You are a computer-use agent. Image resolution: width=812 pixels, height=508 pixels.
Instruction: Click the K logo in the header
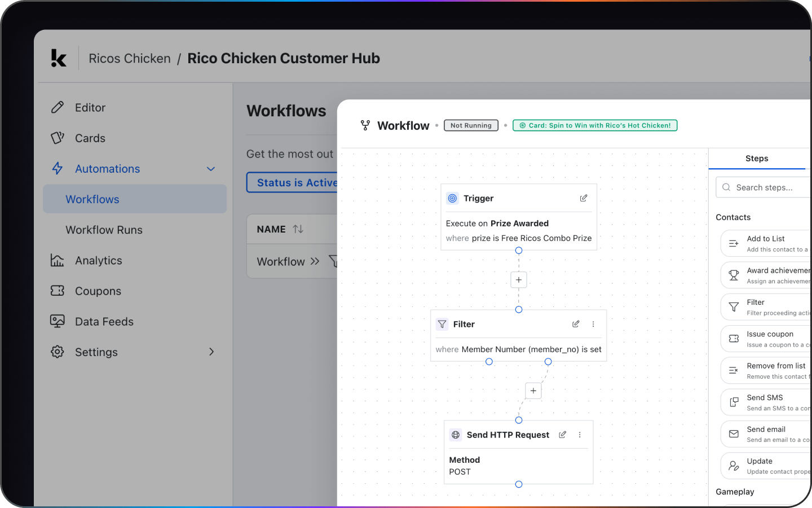click(59, 58)
